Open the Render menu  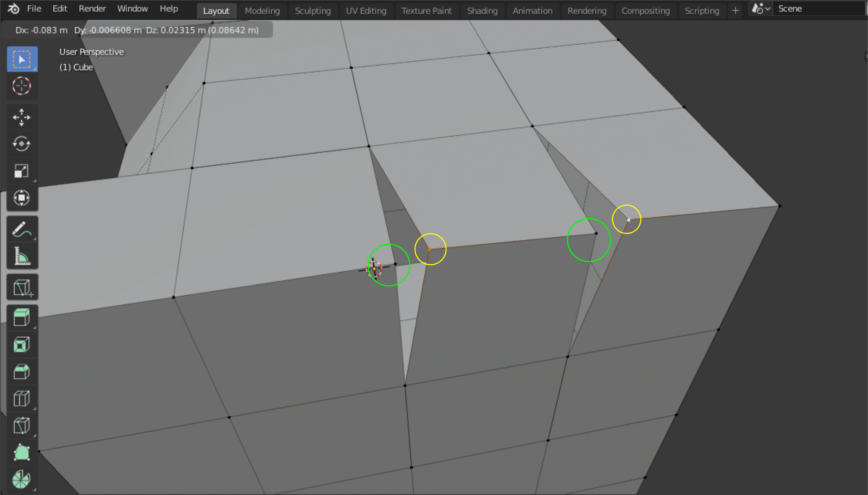point(92,9)
